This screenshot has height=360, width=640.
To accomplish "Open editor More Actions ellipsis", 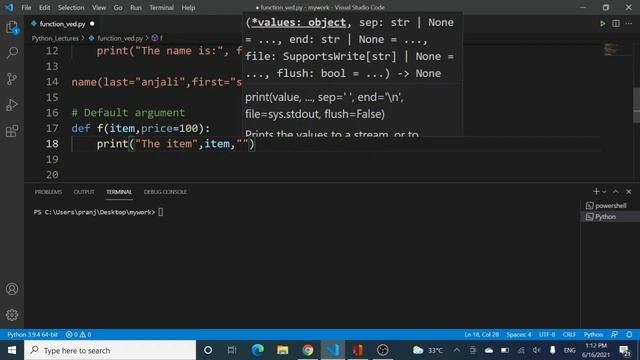I will [629, 24].
